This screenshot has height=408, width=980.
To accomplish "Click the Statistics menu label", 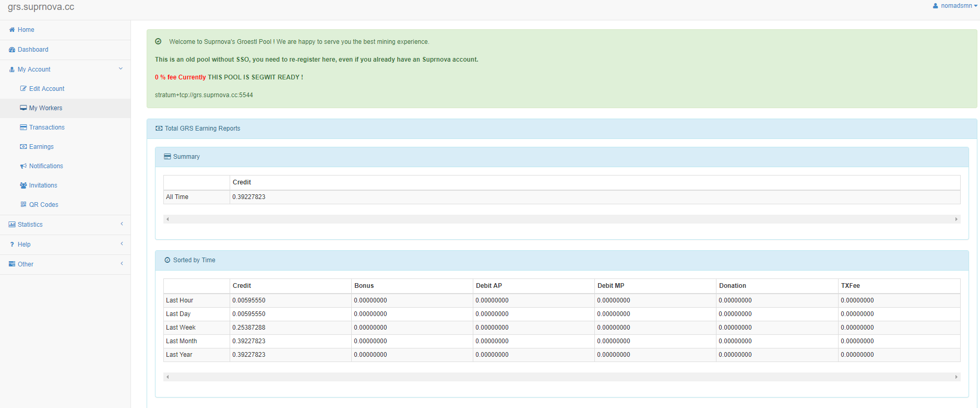I will [x=30, y=225].
